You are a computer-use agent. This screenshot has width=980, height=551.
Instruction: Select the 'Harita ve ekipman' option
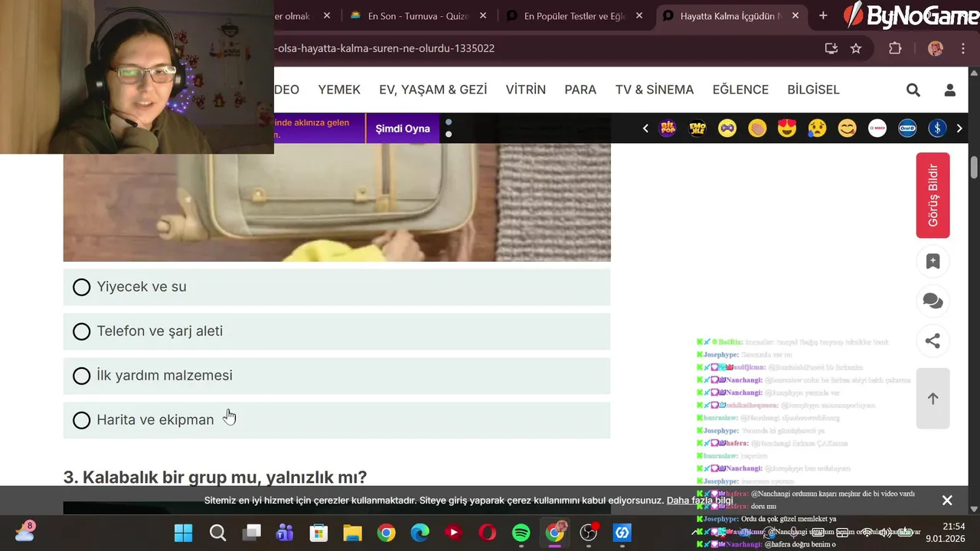[337, 420]
